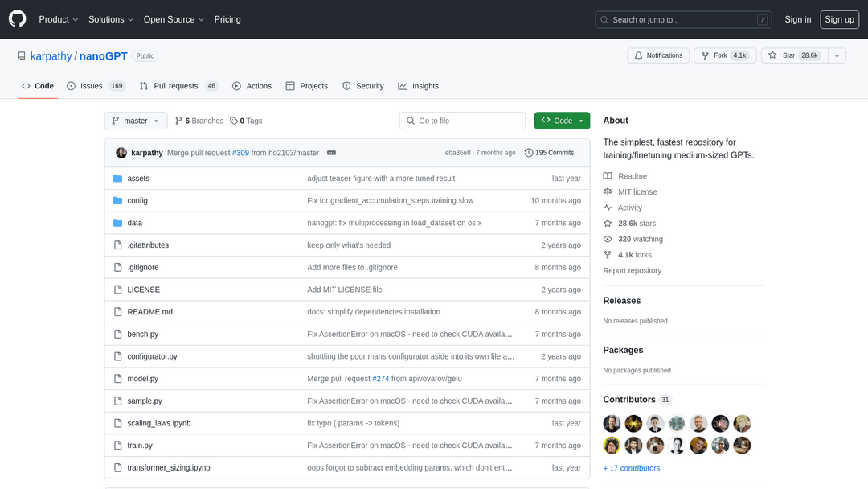Expand the Solutions dropdown
Viewport: 868px width, 489px height.
111,19
